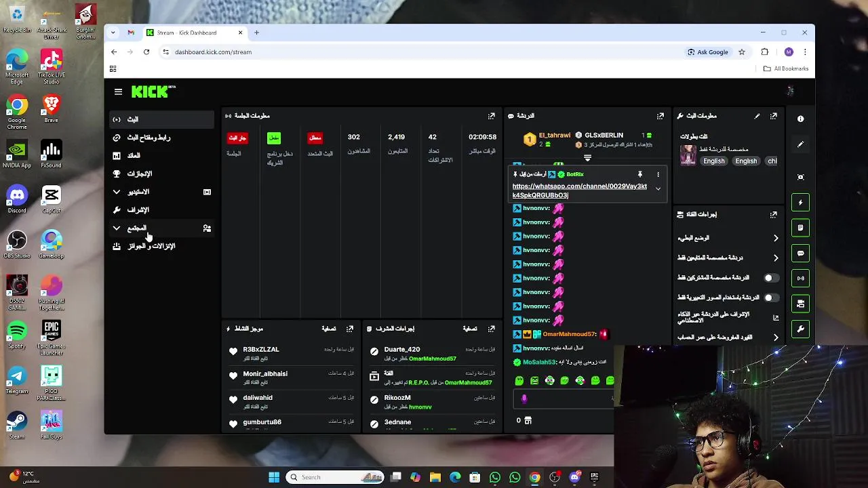Select the first green emote in chat
Image resolution: width=868 pixels, height=488 pixels.
point(519,381)
